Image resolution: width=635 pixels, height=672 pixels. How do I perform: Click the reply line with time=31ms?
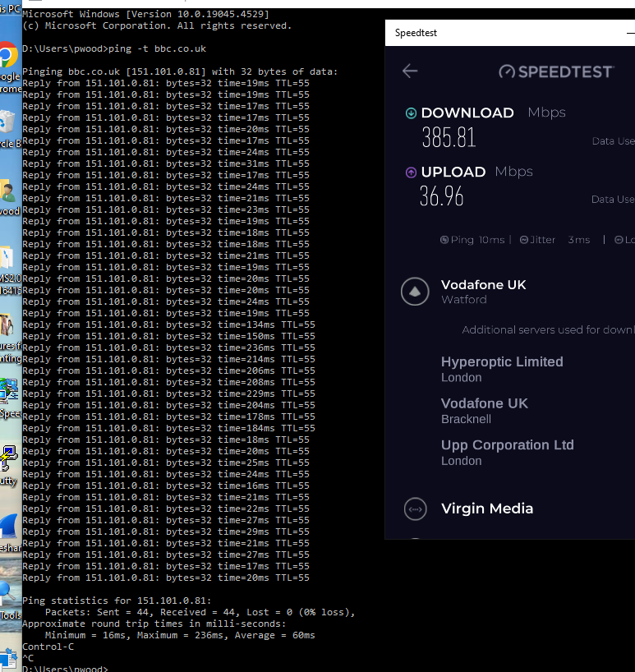166,163
